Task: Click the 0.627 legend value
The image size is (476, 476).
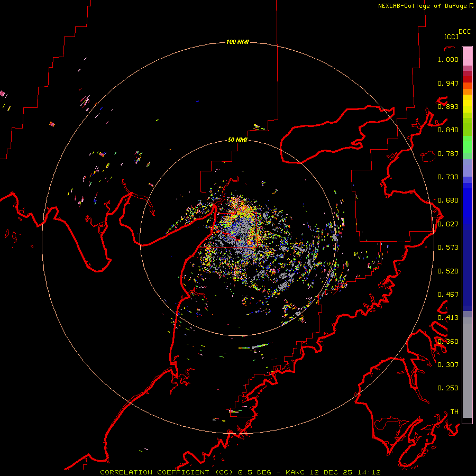Action: coord(448,224)
